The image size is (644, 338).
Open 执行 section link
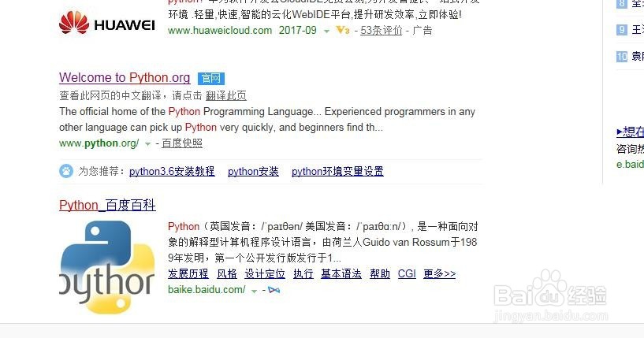(303, 273)
